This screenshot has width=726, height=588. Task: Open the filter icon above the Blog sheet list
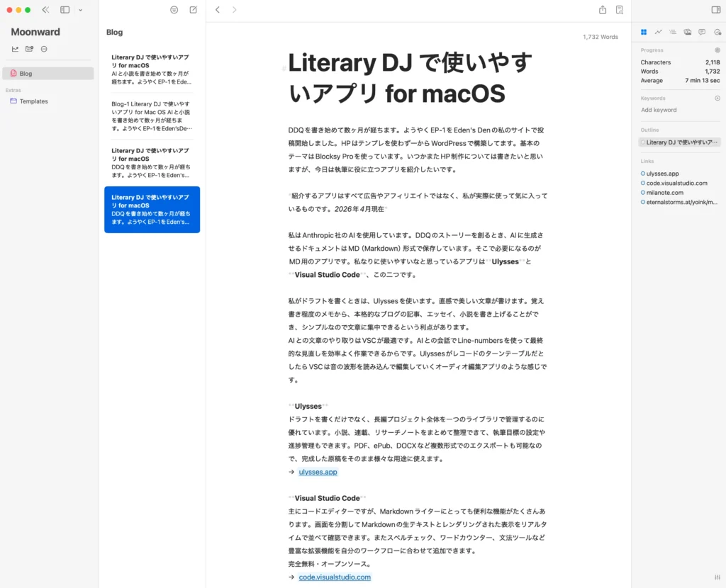[x=174, y=10]
